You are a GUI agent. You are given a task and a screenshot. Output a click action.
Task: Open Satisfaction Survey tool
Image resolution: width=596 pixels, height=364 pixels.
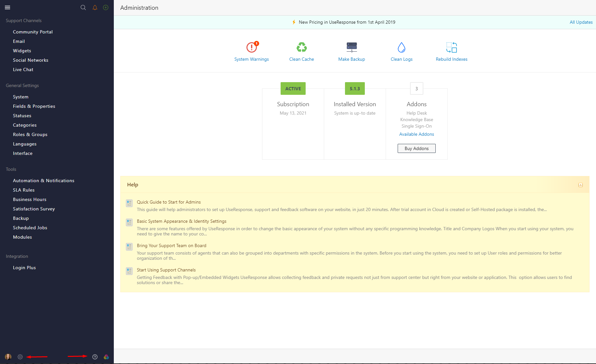34,209
